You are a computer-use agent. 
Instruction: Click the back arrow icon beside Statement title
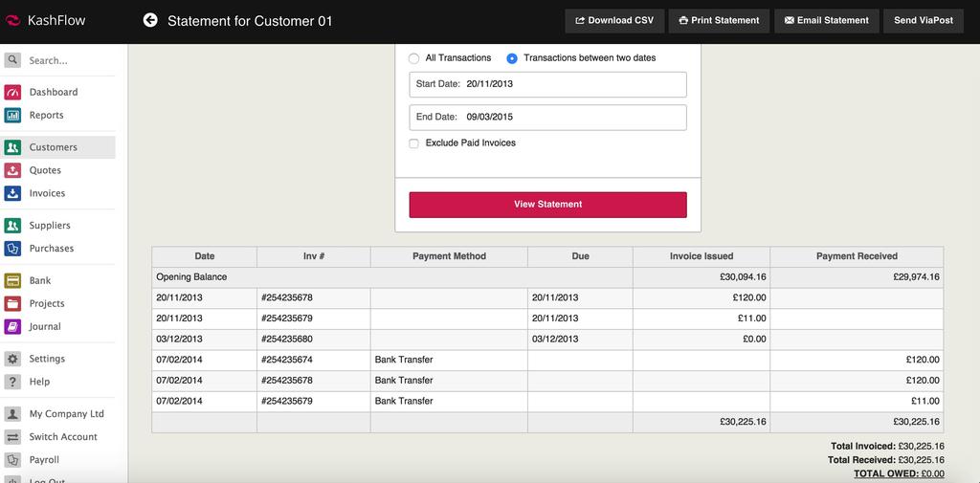(x=150, y=20)
